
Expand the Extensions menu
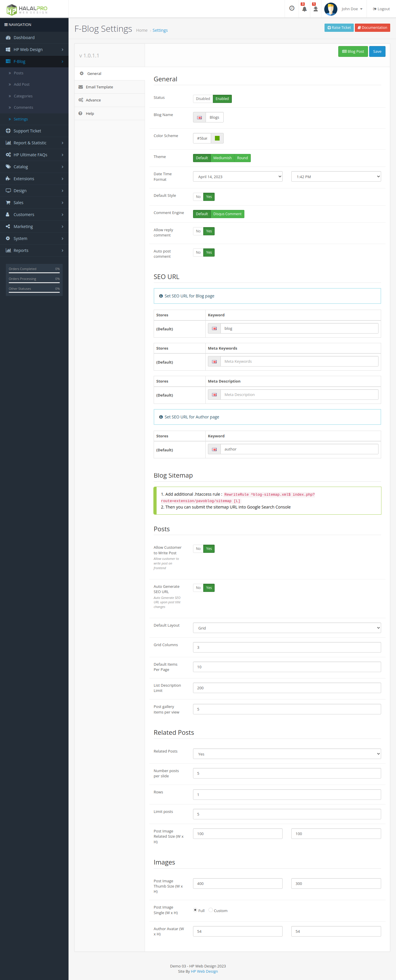point(34,179)
